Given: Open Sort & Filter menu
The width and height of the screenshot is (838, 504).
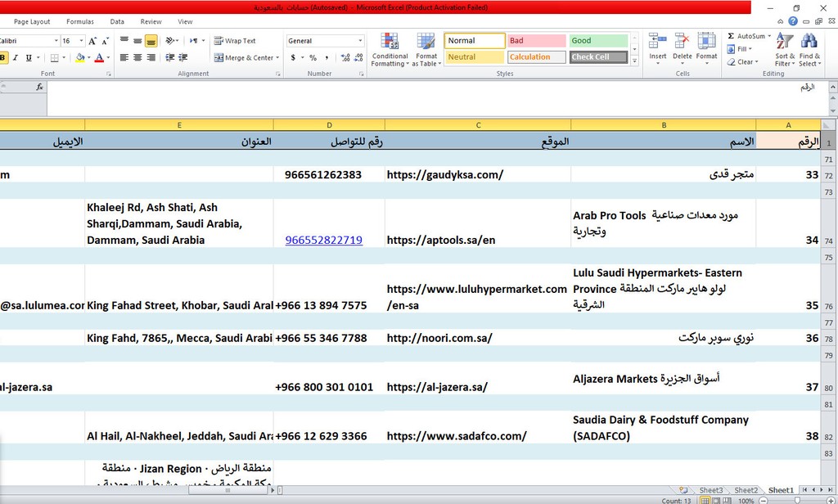Looking at the screenshot, I should 785,50.
